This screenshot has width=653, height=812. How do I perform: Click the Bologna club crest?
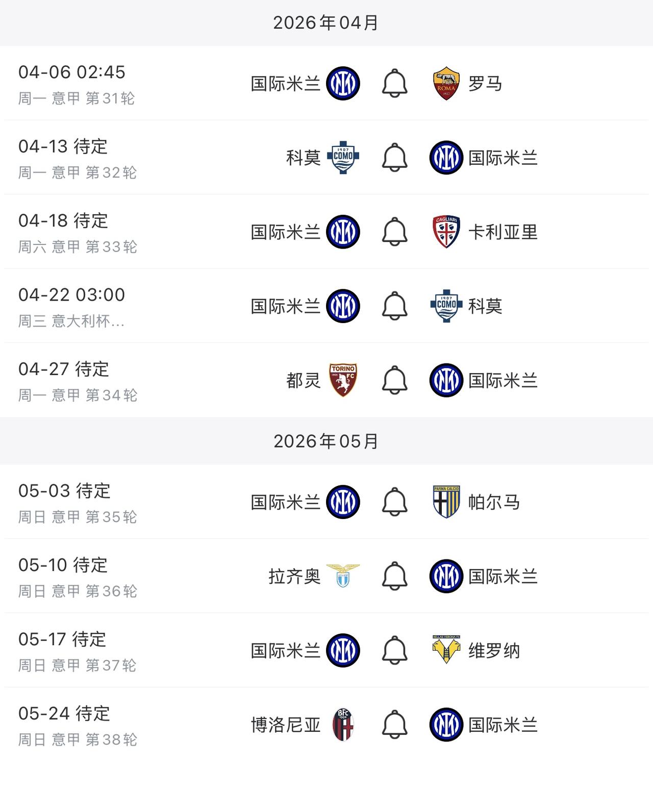pos(343,724)
